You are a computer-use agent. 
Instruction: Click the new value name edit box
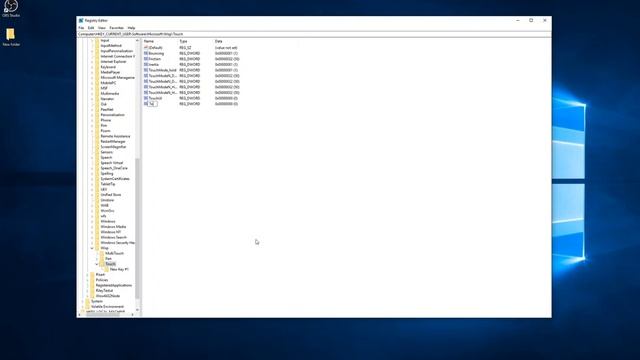click(153, 104)
